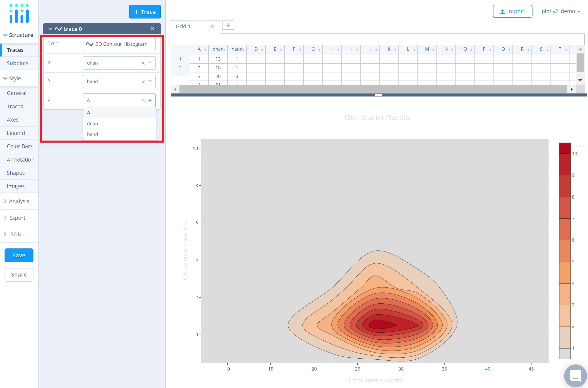Open Legend style settings
The height and width of the screenshot is (388, 588).
click(19, 133)
